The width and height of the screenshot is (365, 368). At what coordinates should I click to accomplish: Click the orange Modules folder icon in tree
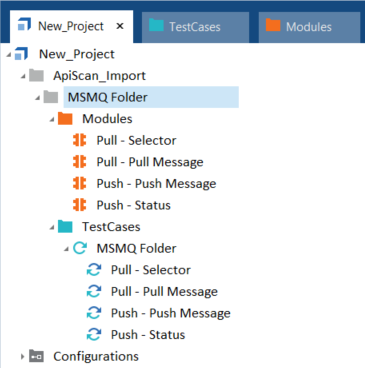pyautogui.click(x=65, y=119)
